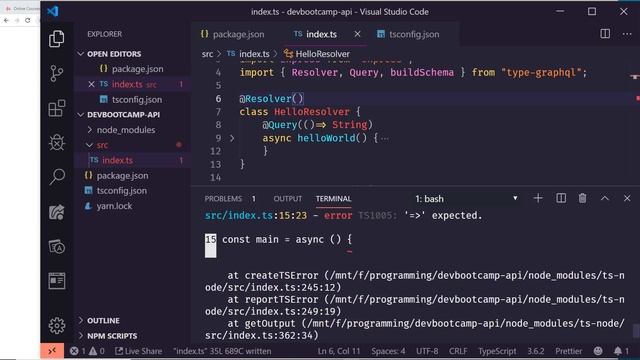Change file encoding UTF-8
The height and width of the screenshot is (360, 640).
point(427,351)
